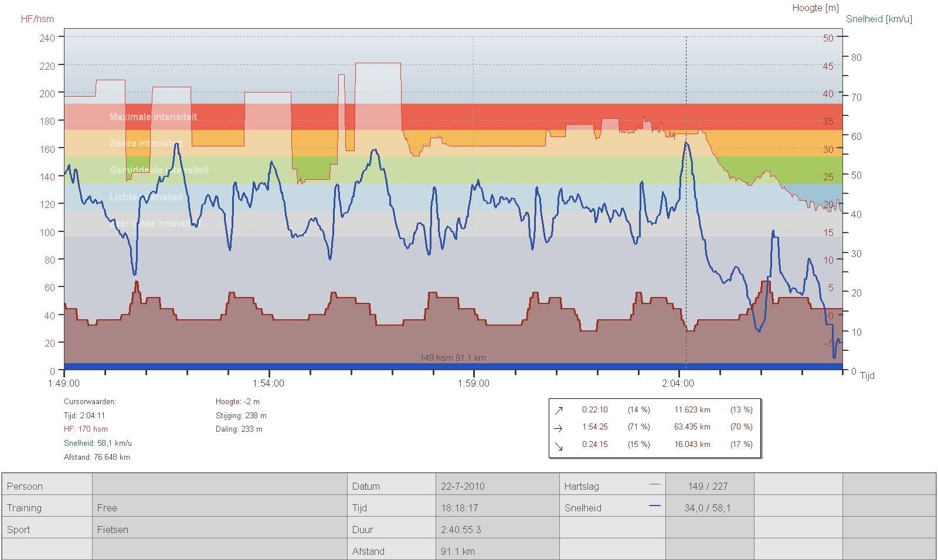The image size is (938, 560).
Task: Click the empty Persoon value field
Action: point(219,486)
